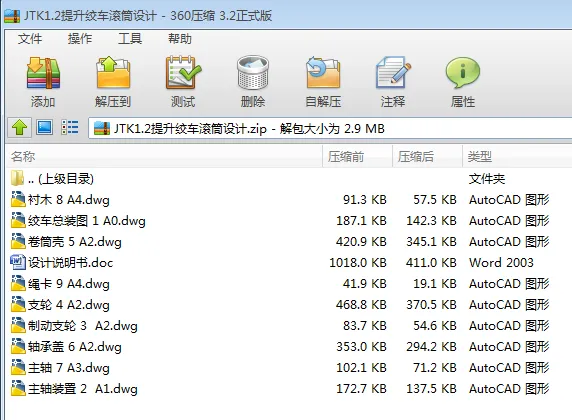Screen dimensions: 572x420
Task: Switch to icon view mode button
Action: (45, 128)
